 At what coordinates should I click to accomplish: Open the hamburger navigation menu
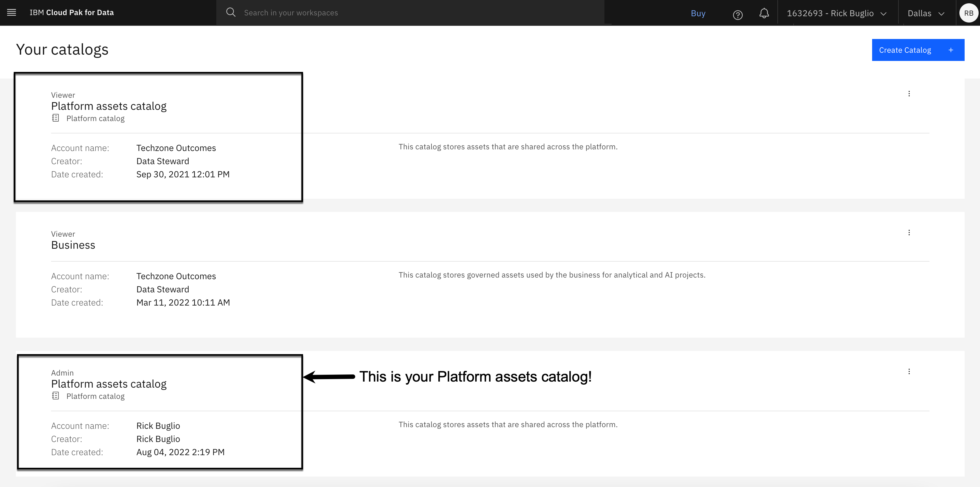[x=12, y=13]
